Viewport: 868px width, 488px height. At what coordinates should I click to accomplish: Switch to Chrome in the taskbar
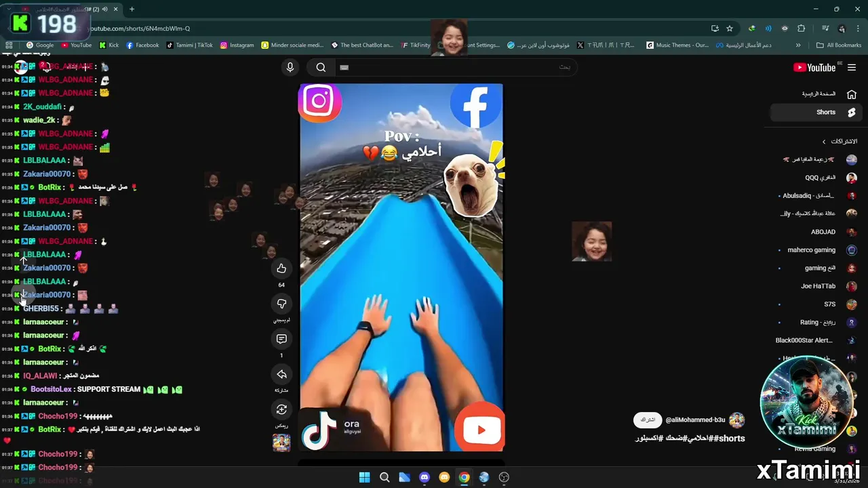click(464, 477)
